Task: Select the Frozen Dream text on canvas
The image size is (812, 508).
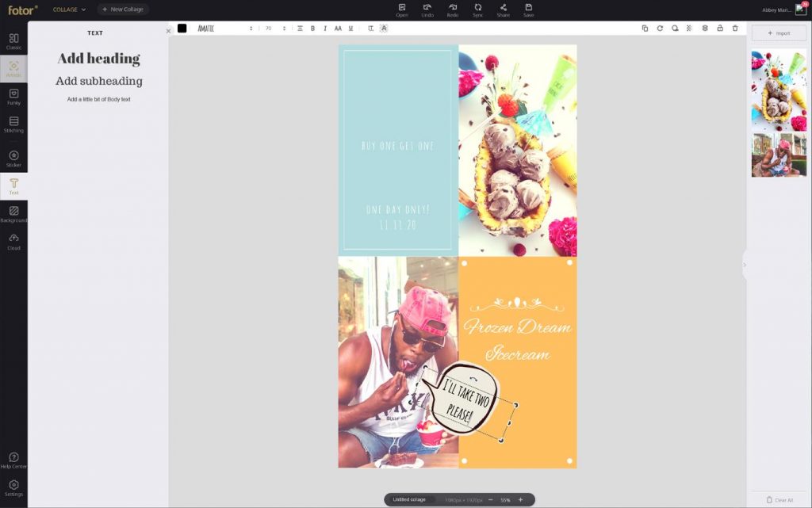Action: [517, 327]
